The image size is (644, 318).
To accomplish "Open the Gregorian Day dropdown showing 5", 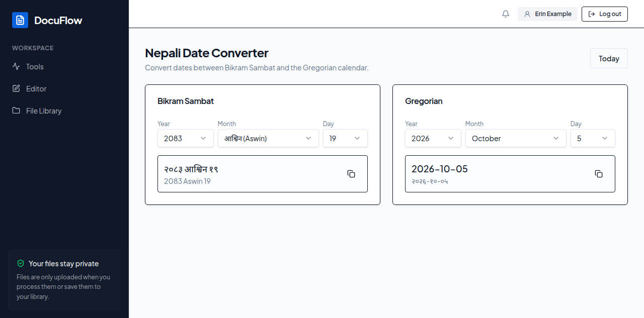I will (593, 138).
